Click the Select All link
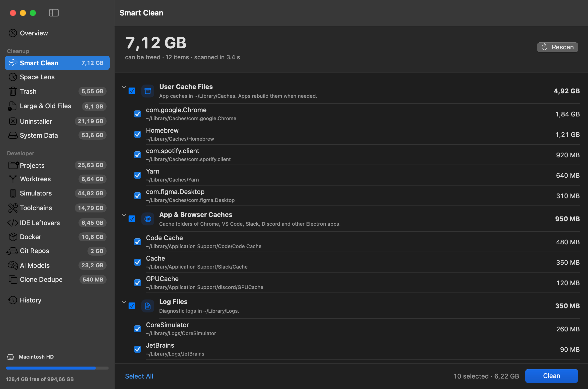Viewport: 588px width, 389px height. [x=139, y=376]
